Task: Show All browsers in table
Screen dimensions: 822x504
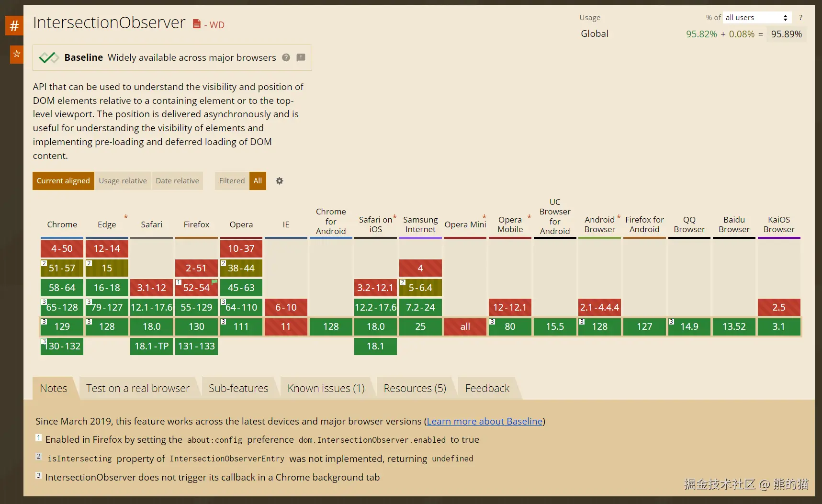Action: [258, 181]
